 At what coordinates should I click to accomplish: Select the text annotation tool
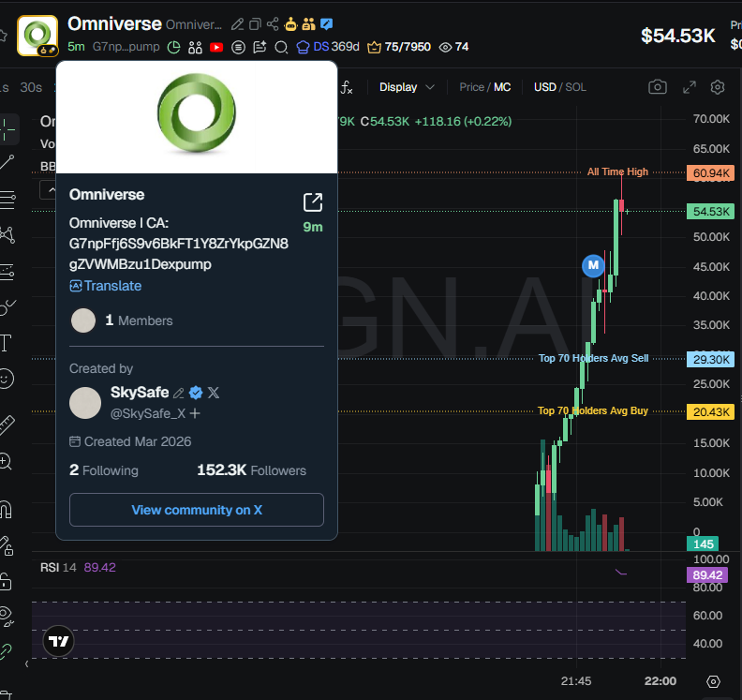coord(6,343)
